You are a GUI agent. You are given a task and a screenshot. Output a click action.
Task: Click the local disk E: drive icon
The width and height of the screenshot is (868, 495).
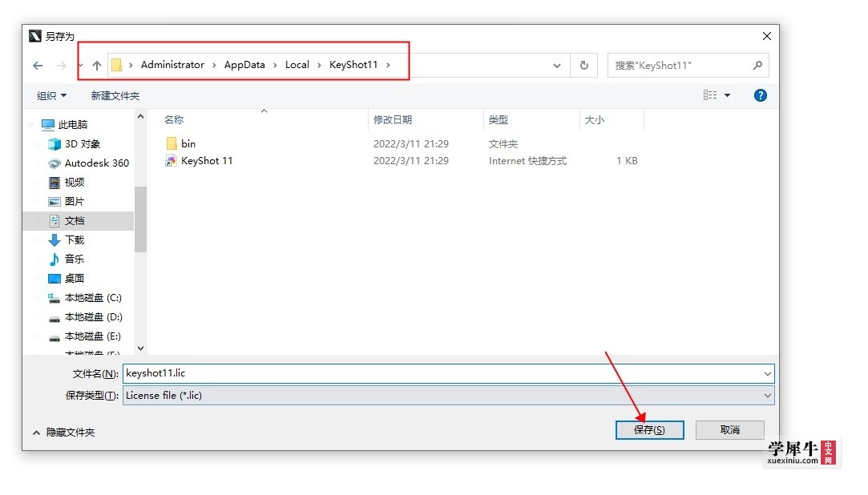(x=55, y=338)
